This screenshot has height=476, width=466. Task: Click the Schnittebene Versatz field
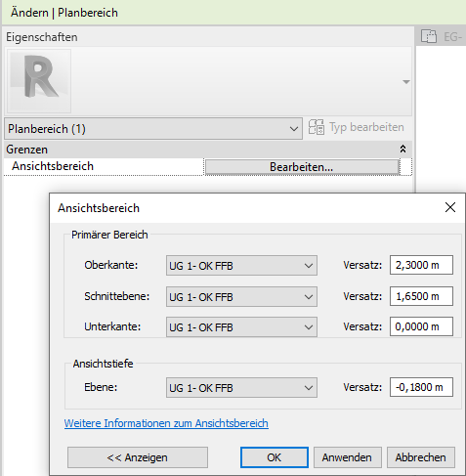(x=421, y=296)
